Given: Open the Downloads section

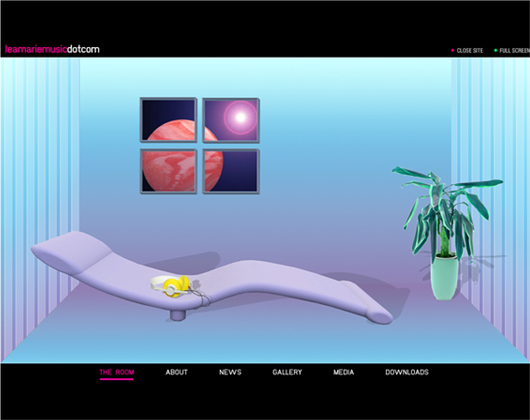Looking at the screenshot, I should (x=406, y=372).
